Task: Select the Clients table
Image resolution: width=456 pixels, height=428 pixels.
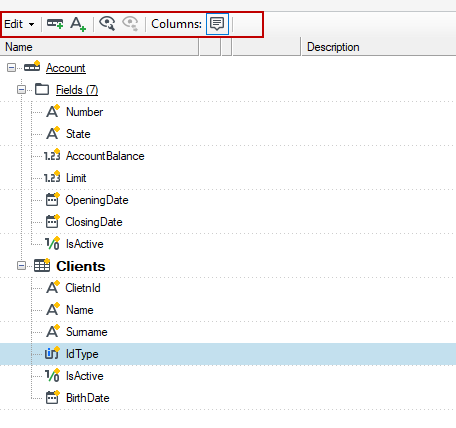Action: click(81, 266)
